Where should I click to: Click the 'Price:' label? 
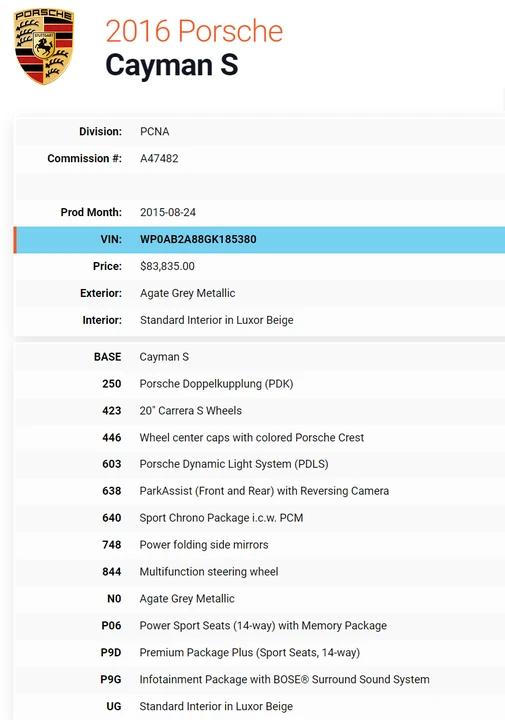(107, 266)
